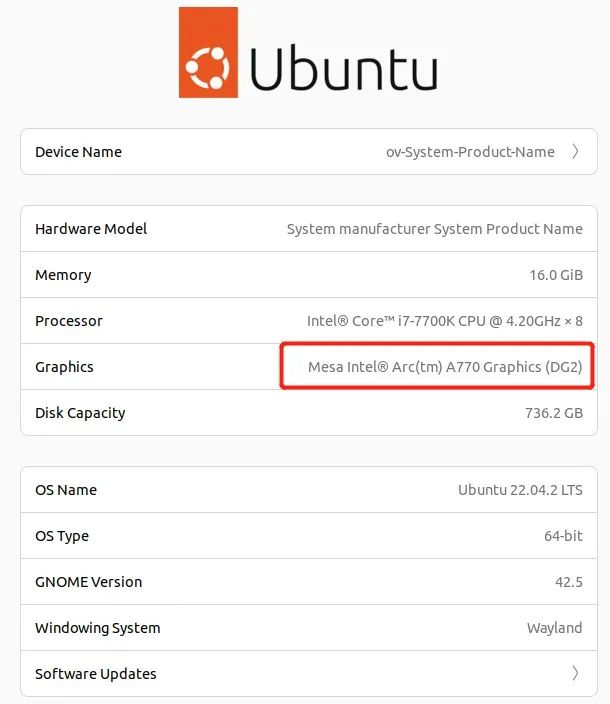
Task: Select the Ubuntu 22.04.2 LTS value
Action: 520,490
